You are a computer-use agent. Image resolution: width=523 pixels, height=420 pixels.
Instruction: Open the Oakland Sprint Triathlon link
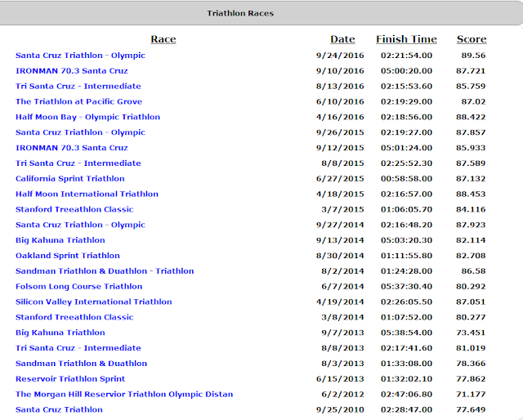pyautogui.click(x=67, y=256)
